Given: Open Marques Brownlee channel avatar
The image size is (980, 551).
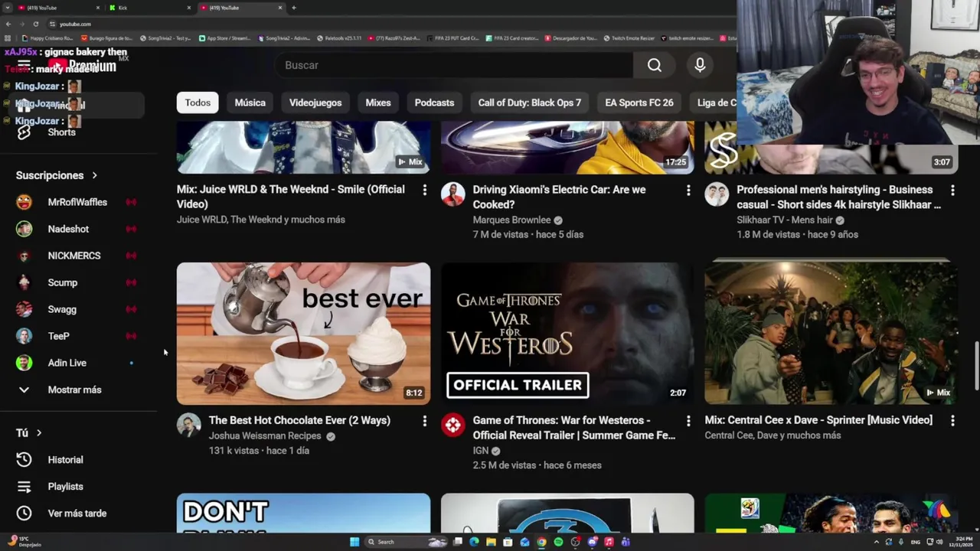Looking at the screenshot, I should (x=453, y=194).
